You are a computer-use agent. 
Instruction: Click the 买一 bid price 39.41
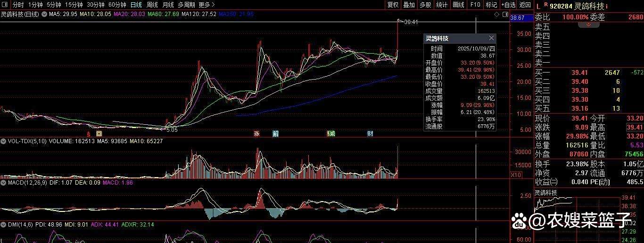pyautogui.click(x=579, y=73)
